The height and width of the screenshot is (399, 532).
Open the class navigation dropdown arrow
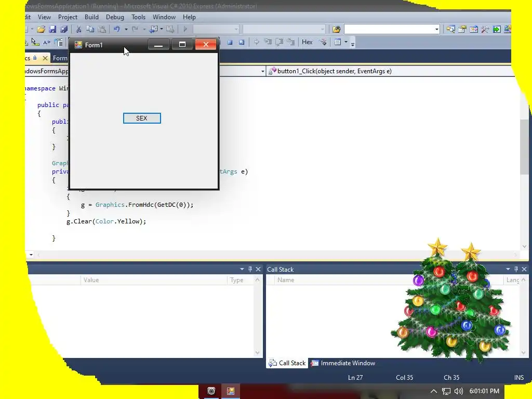(x=262, y=71)
